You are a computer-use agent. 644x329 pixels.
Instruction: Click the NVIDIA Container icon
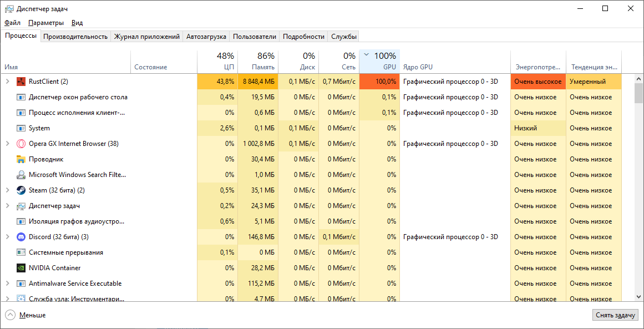(x=21, y=268)
